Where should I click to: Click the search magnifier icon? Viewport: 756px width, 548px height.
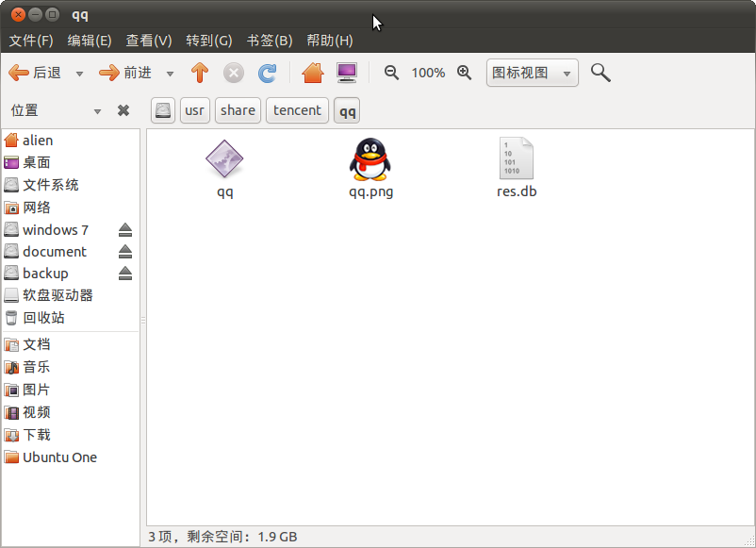click(x=600, y=73)
